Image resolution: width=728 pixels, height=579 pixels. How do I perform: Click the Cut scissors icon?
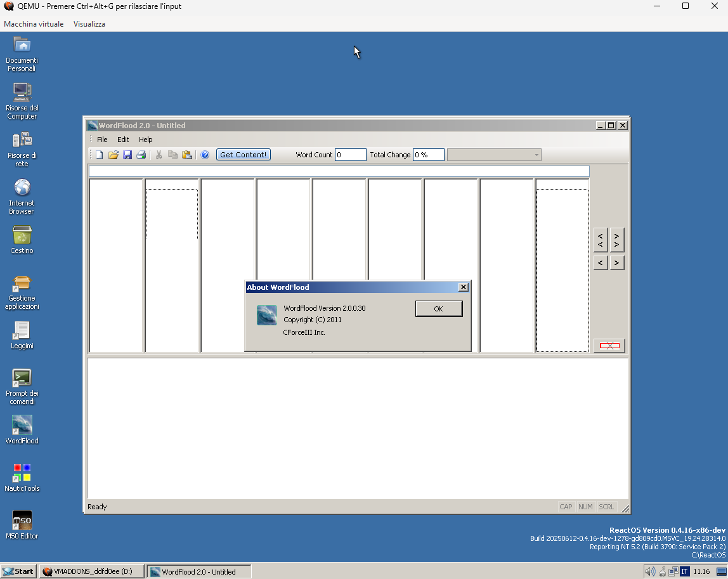point(159,155)
